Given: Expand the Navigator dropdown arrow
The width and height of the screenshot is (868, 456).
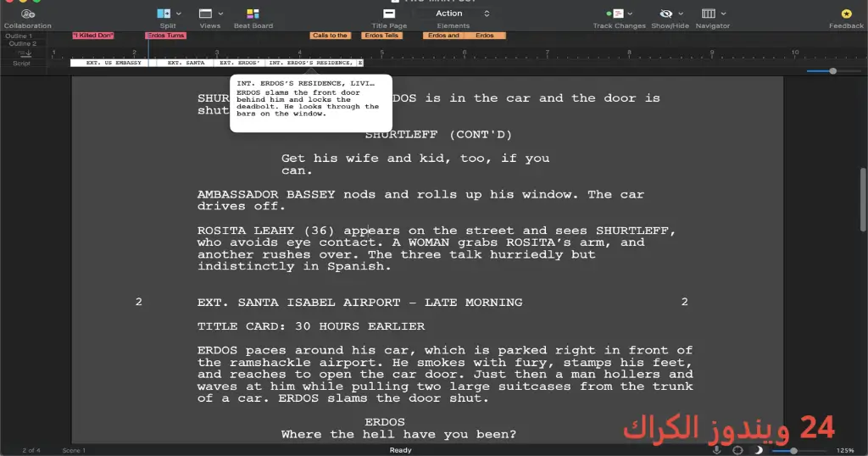Looking at the screenshot, I should point(724,14).
